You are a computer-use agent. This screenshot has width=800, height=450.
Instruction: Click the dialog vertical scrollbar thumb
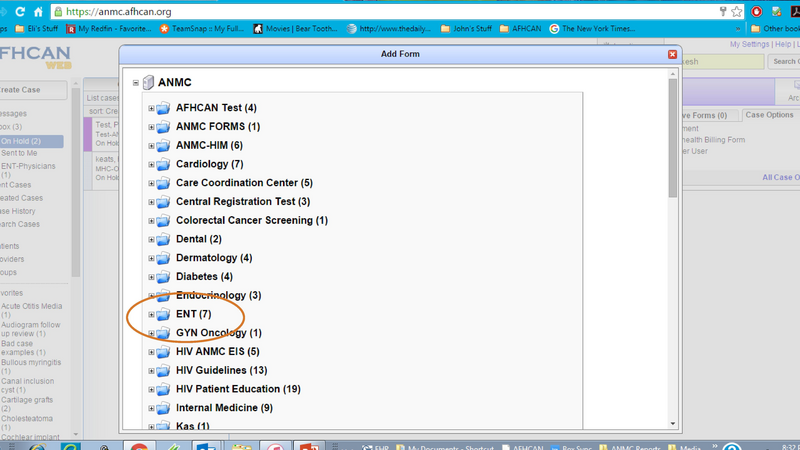(672, 138)
